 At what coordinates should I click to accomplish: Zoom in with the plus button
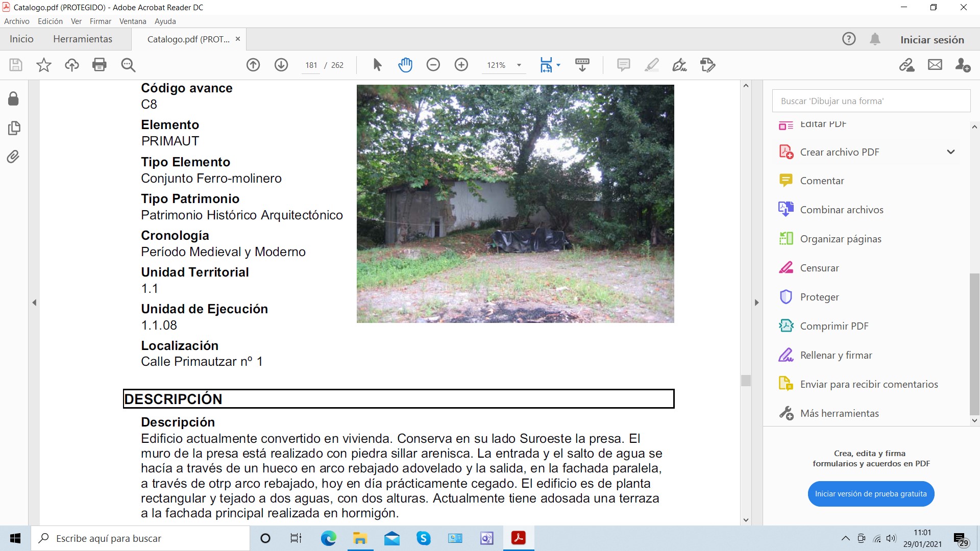[x=461, y=65]
